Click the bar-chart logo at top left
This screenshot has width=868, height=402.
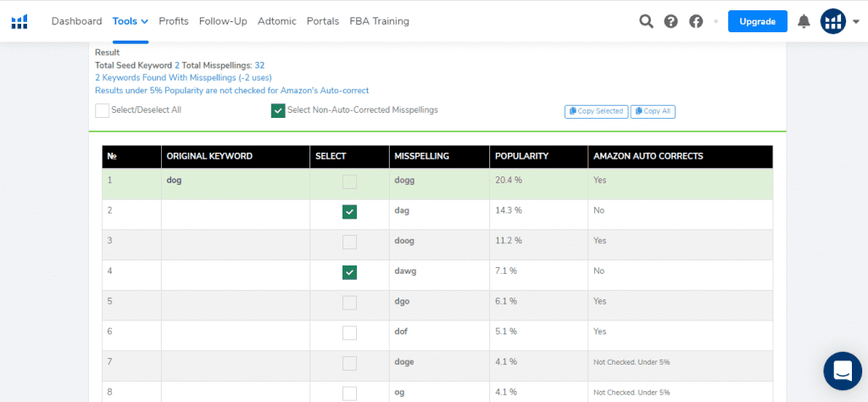[19, 21]
